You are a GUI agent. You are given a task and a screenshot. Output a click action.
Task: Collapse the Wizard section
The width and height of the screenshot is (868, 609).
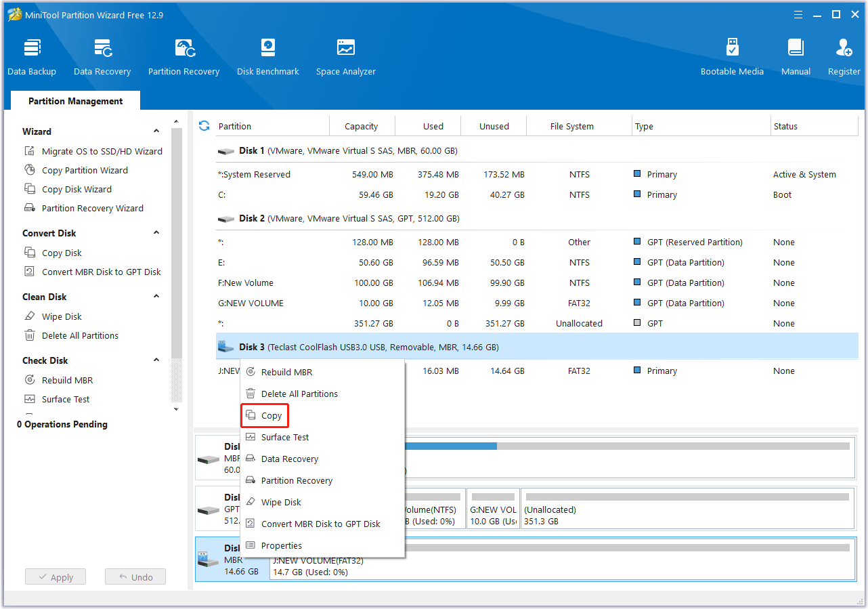(x=156, y=131)
